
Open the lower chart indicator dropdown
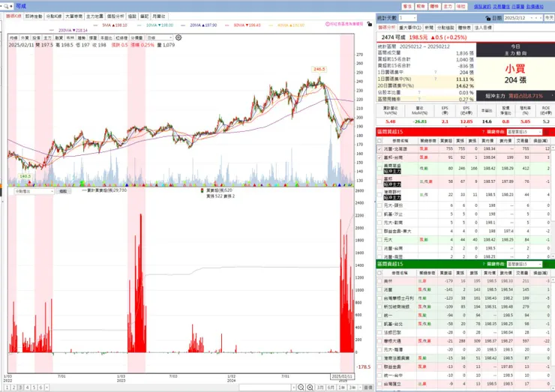[x=34, y=191]
